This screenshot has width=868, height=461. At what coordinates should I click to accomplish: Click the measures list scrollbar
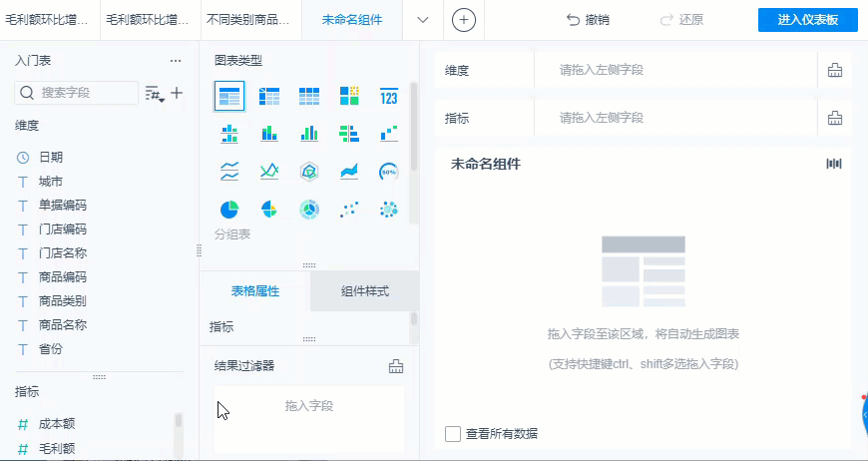pyautogui.click(x=179, y=421)
